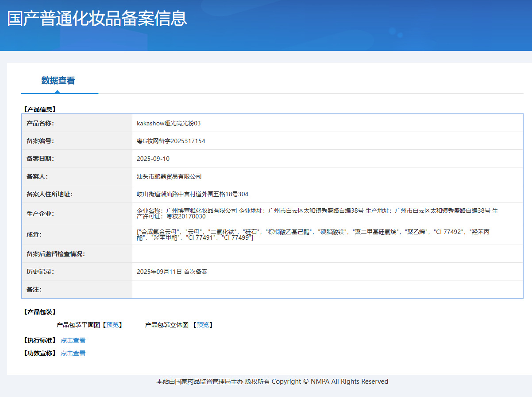532x397 pixels.
Task: Click 点击查看 next to 执行标准
Action: coord(73,340)
